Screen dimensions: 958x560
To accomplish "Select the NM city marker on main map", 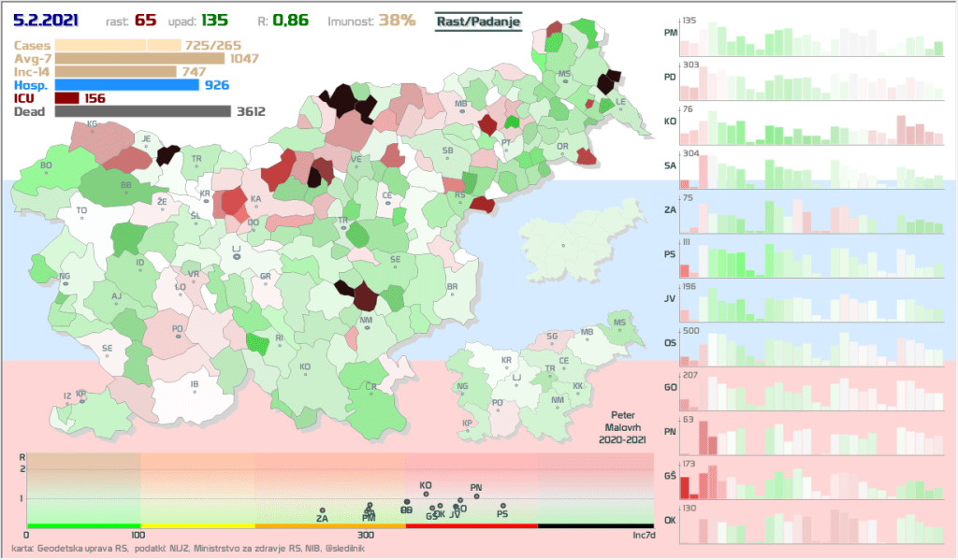I will tap(365, 330).
